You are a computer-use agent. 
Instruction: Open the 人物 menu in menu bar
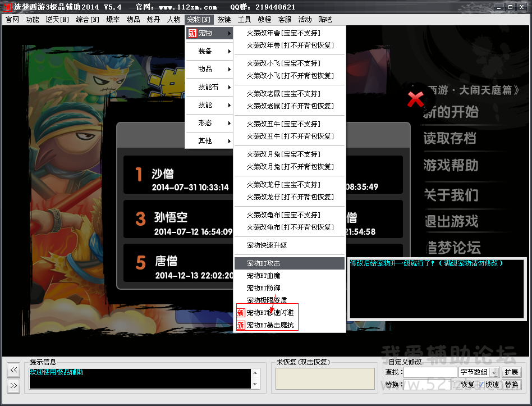(173, 20)
